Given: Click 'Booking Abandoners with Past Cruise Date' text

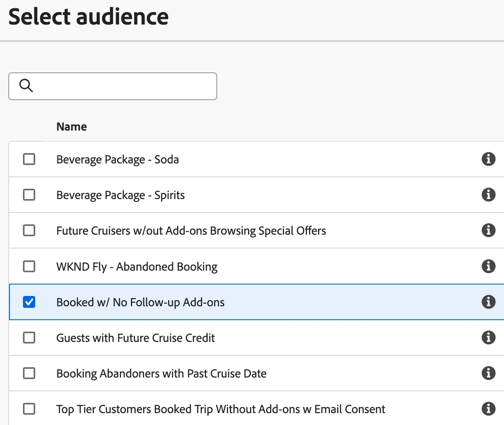Looking at the screenshot, I should coord(161,374).
